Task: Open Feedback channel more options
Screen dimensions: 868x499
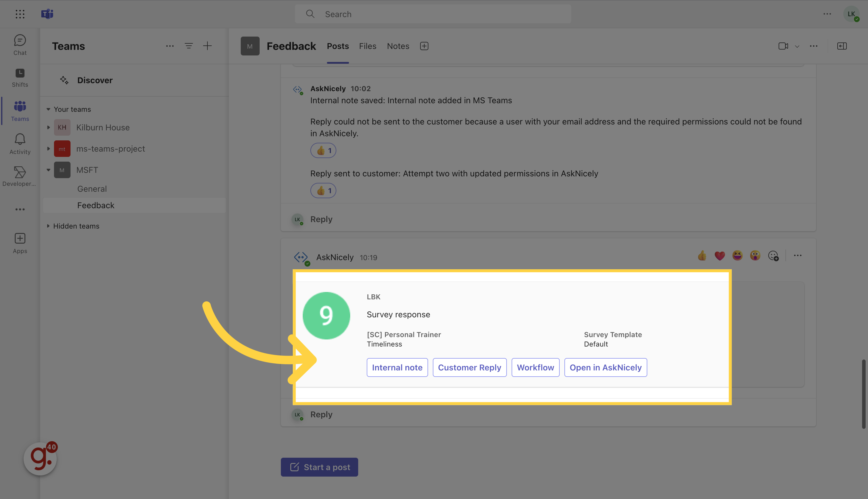Action: [x=813, y=46]
